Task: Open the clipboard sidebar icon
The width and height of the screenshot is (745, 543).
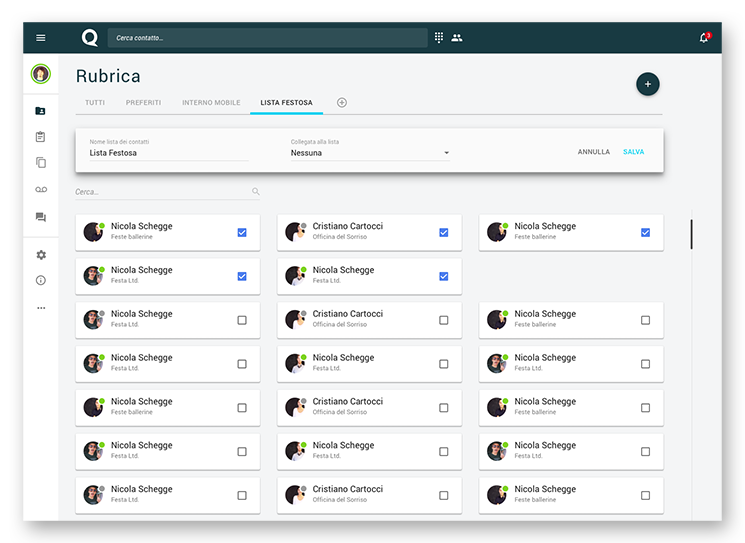Action: point(41,137)
